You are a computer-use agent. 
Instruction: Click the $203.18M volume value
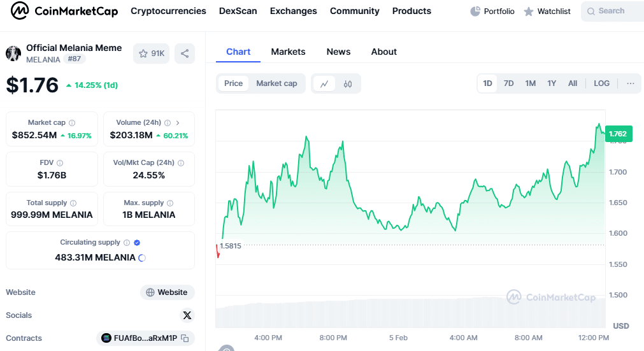point(131,135)
